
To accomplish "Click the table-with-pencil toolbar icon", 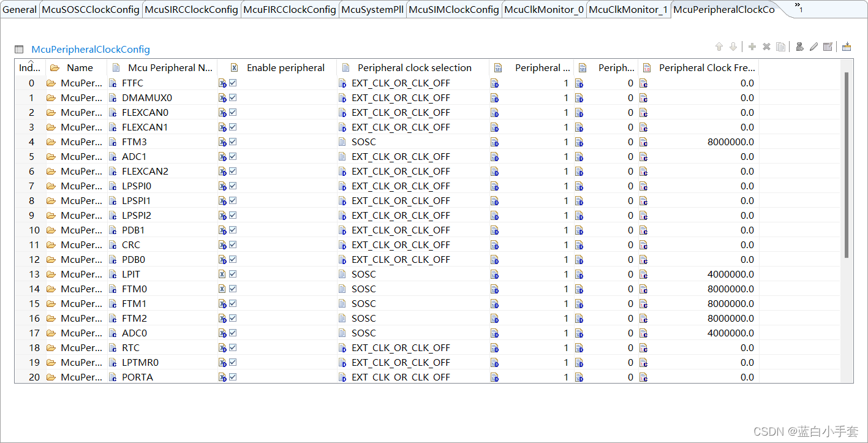I will click(828, 47).
